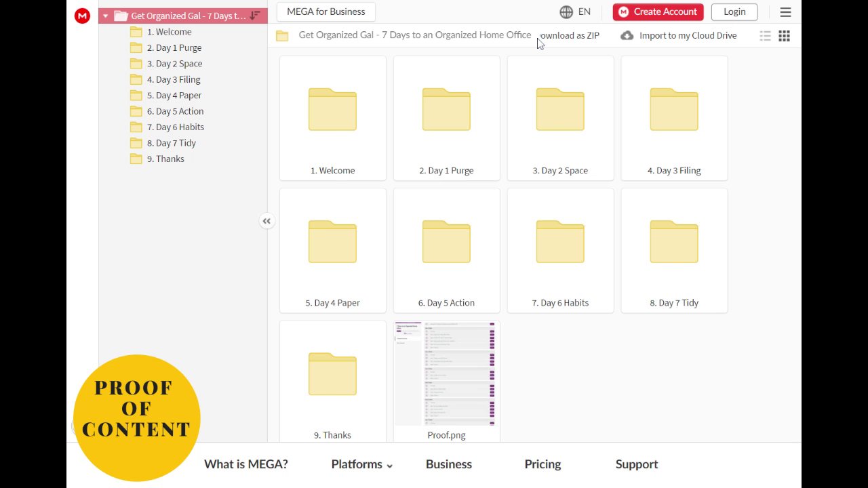Expand the Platforms dropdown

click(361, 464)
